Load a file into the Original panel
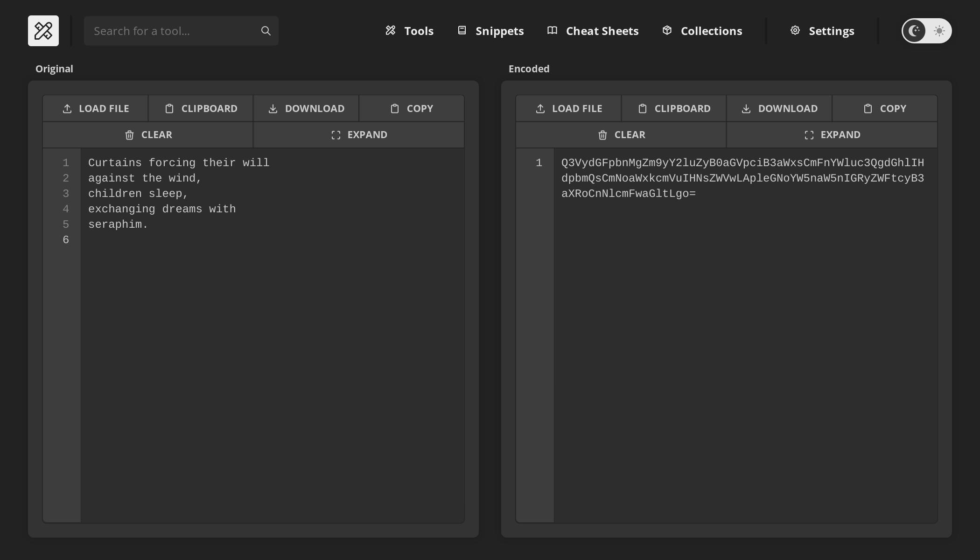Viewport: 980px width, 560px height. pos(95,108)
